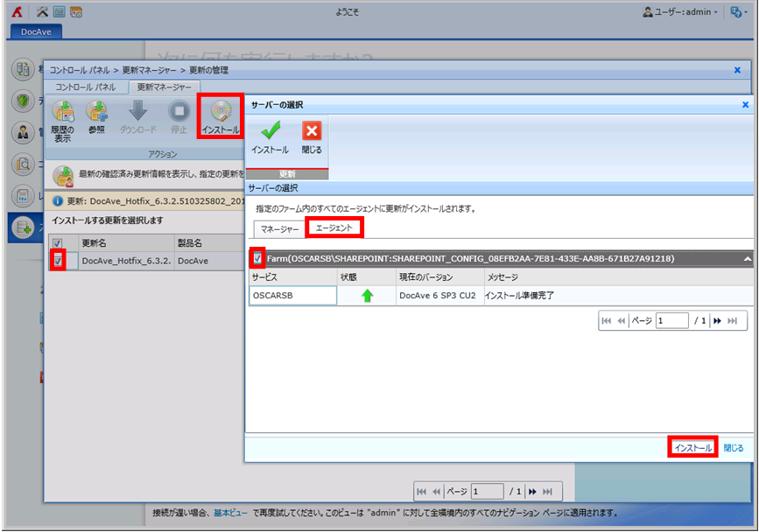Open the tools icon in the top bar
This screenshot has height=532, width=759.
[43, 11]
